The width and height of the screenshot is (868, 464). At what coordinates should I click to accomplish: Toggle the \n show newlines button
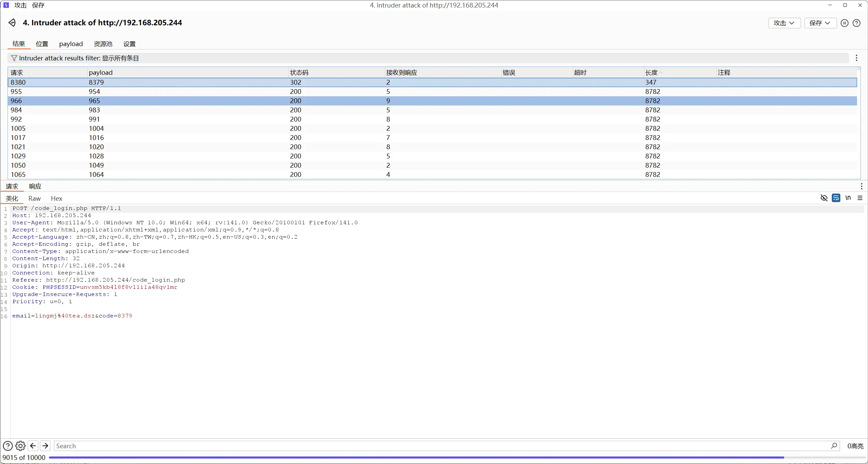click(x=848, y=198)
